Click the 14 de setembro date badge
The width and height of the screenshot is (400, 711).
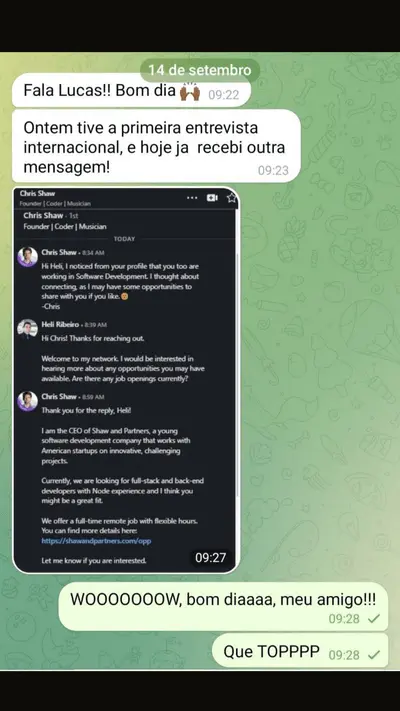(x=200, y=70)
